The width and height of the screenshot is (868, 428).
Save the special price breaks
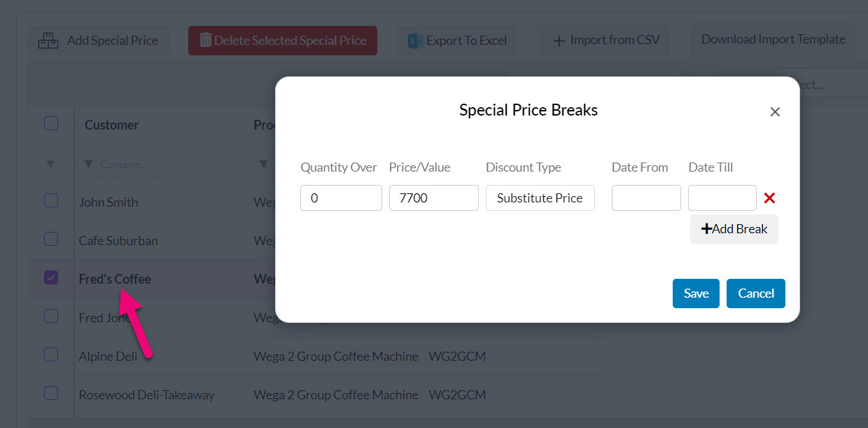[x=696, y=294]
